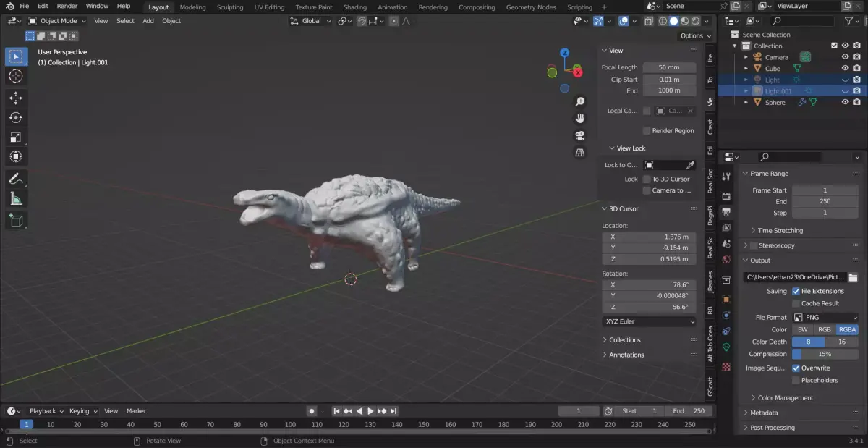The image size is (868, 448).
Task: Open the output folder browser icon
Action: coord(853,277)
